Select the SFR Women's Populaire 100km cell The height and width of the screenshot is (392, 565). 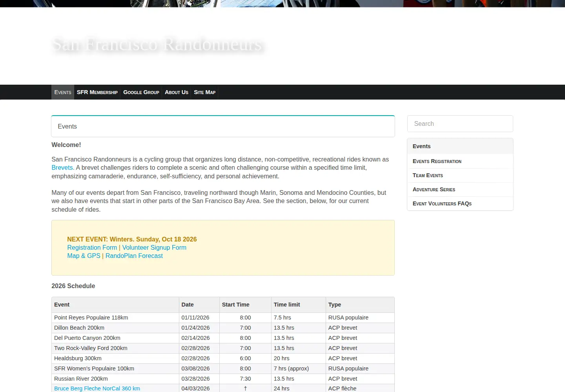[x=115, y=368]
